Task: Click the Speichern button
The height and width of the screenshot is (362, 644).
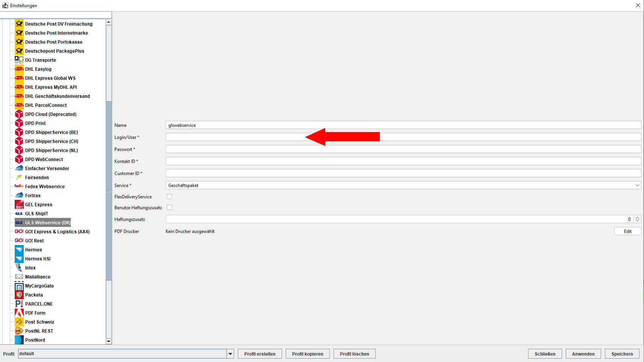Action: 622,354
